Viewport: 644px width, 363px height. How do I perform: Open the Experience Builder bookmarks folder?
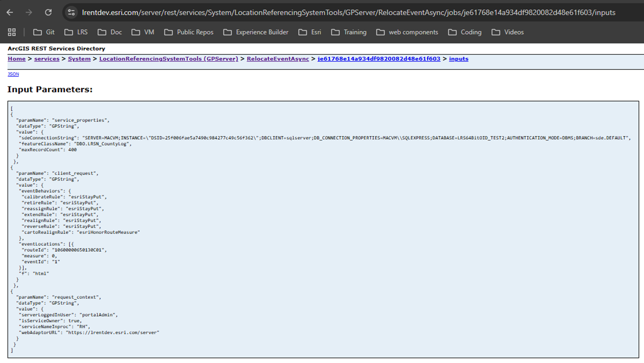click(255, 32)
